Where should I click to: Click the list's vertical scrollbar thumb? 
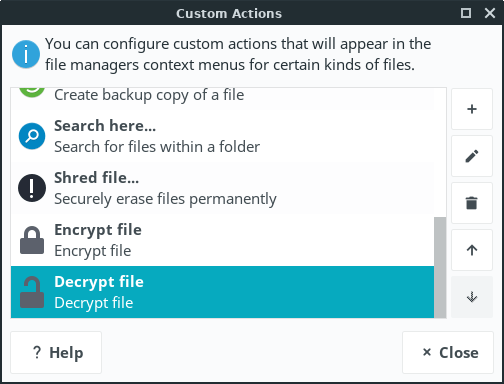click(440, 267)
